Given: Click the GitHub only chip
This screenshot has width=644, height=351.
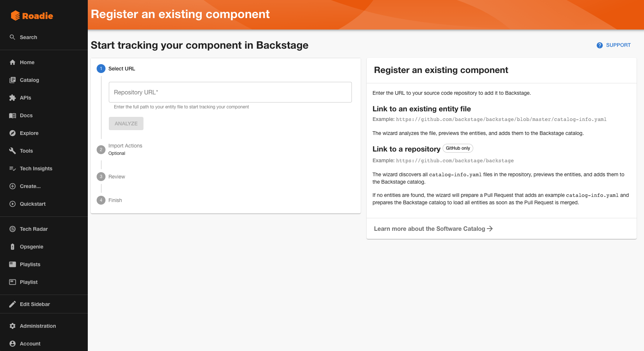Looking at the screenshot, I should [458, 148].
